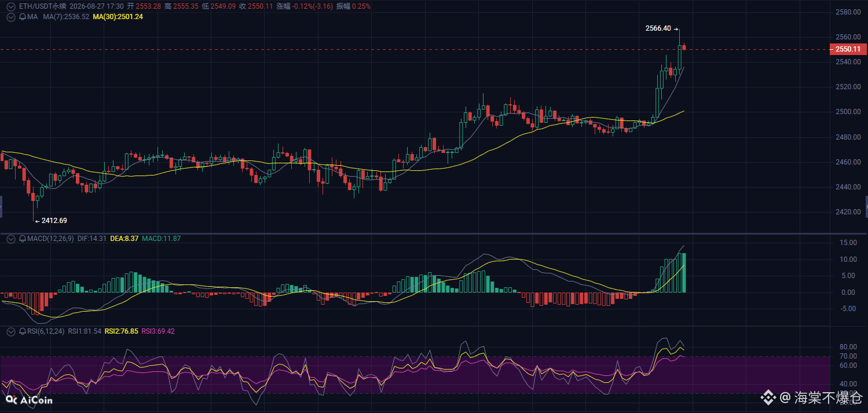Click the open price 2553.28
This screenshot has width=868, height=413.
click(148, 6)
